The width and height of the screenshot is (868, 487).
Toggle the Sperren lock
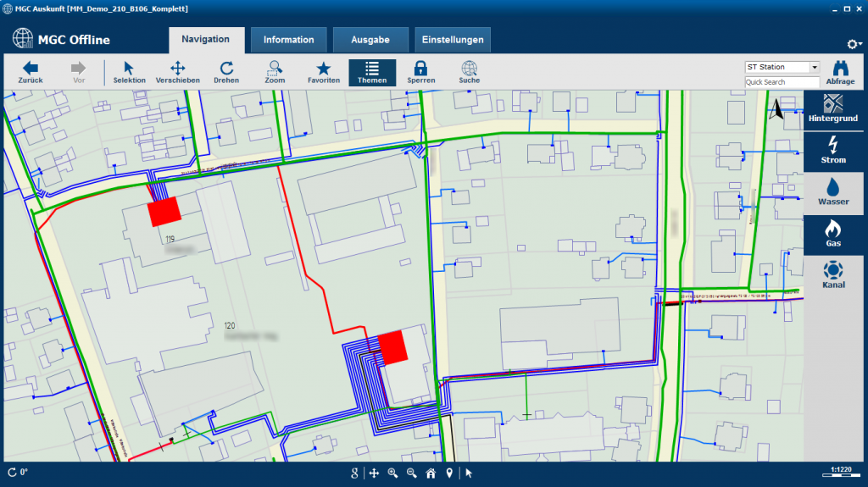point(420,71)
